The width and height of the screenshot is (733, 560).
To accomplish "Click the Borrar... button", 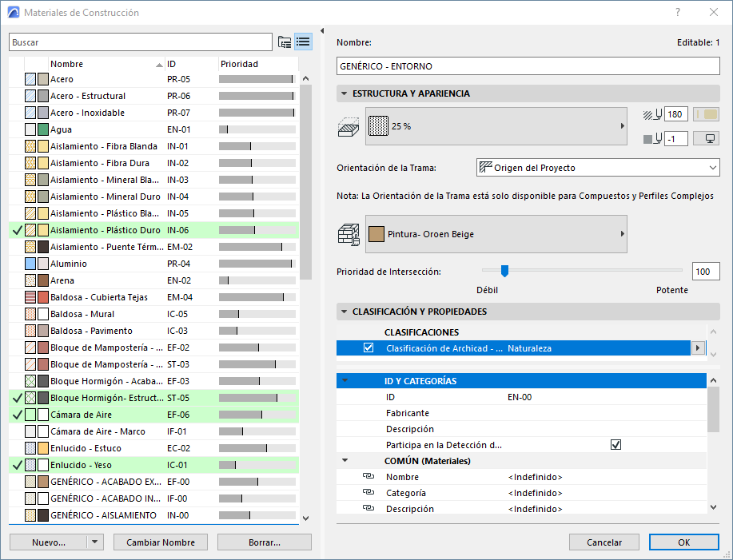I will pos(264,542).
